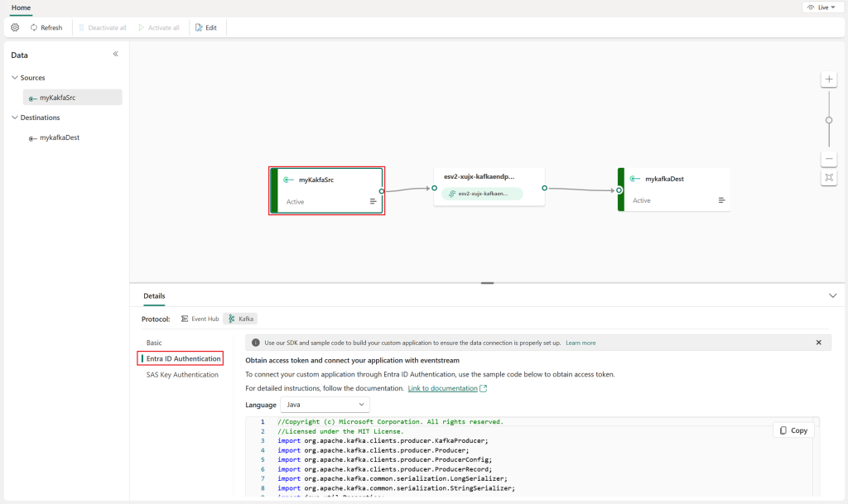Click the Data pane heading

[x=20, y=55]
